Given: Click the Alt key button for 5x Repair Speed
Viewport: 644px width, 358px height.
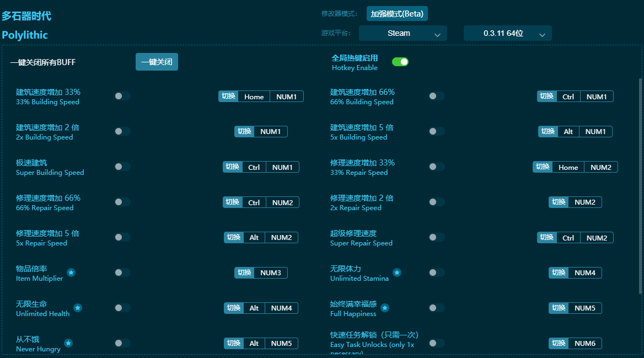Looking at the screenshot, I should coord(254,237).
